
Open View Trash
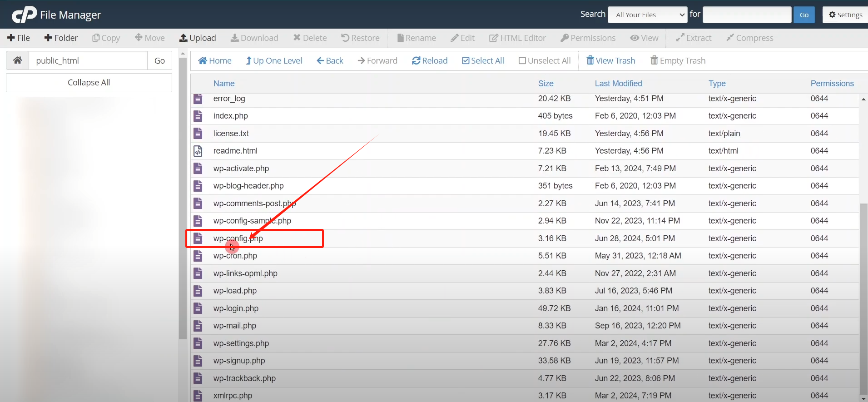610,61
